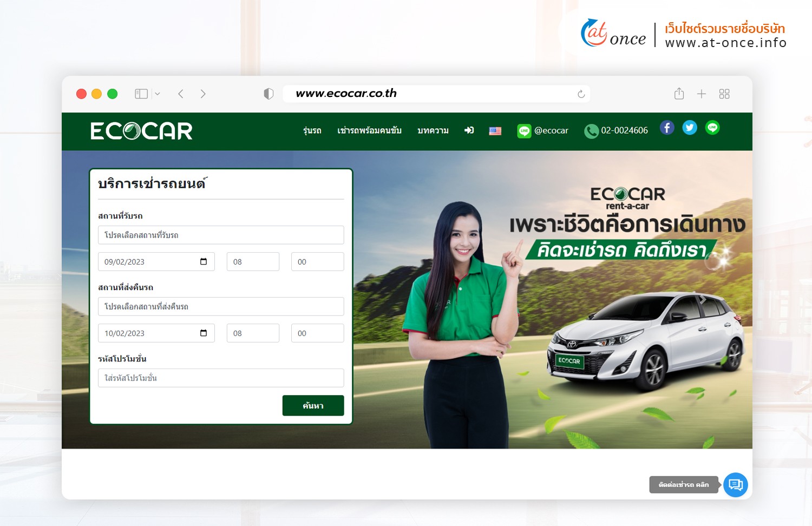Click the login arrow icon in navbar

tap(469, 130)
